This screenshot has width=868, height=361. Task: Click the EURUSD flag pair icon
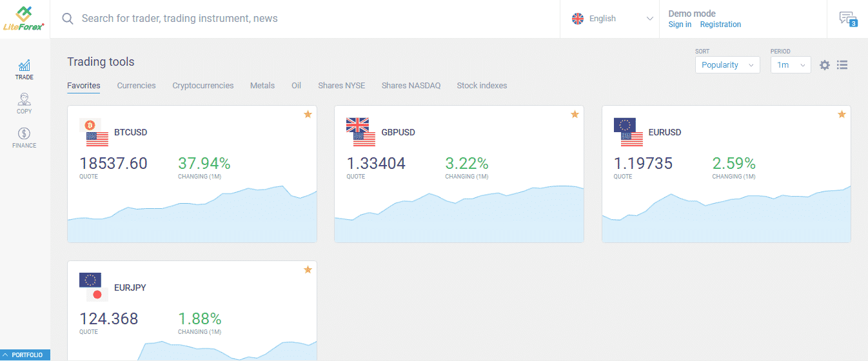pyautogui.click(x=628, y=132)
